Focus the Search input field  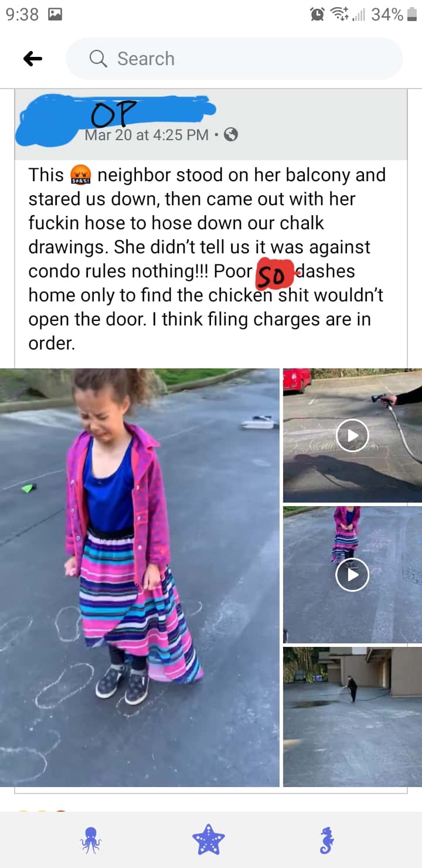234,59
